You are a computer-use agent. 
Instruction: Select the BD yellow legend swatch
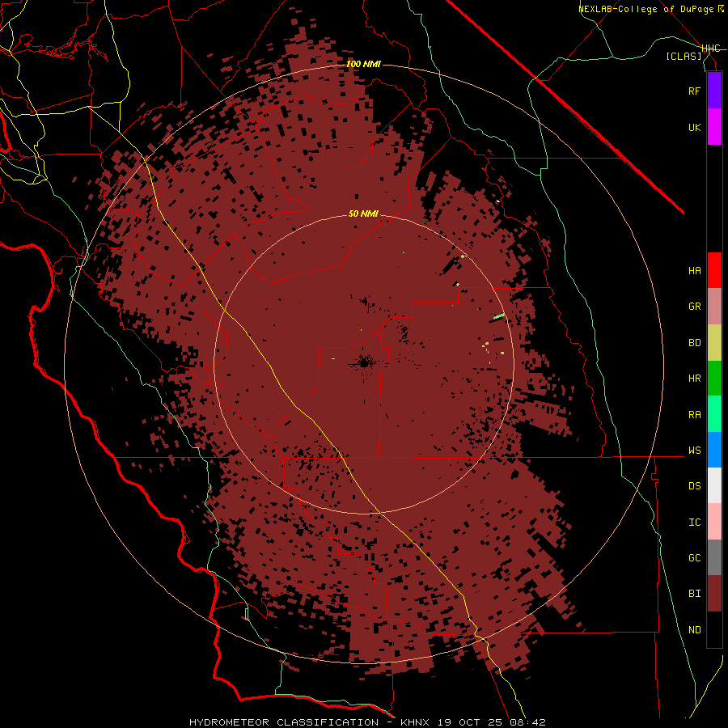coord(714,343)
